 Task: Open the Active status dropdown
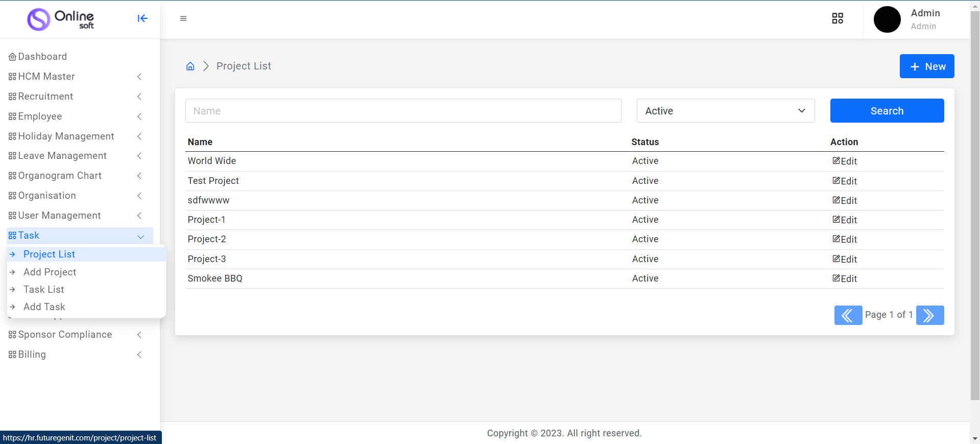click(725, 111)
